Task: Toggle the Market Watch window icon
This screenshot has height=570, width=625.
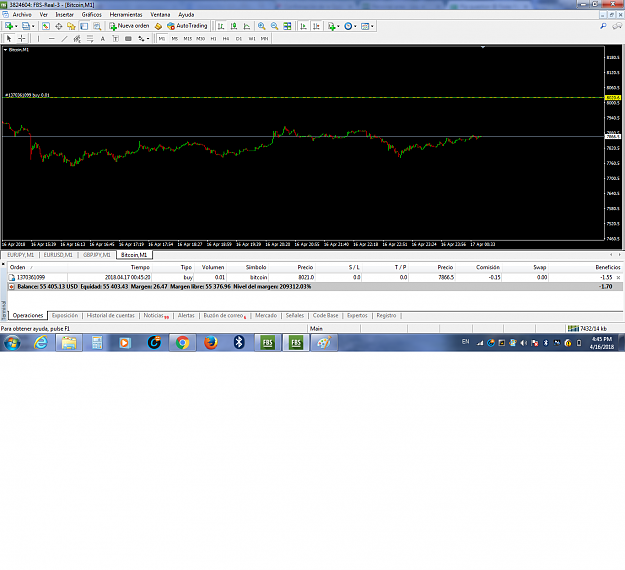Action: tap(46, 26)
